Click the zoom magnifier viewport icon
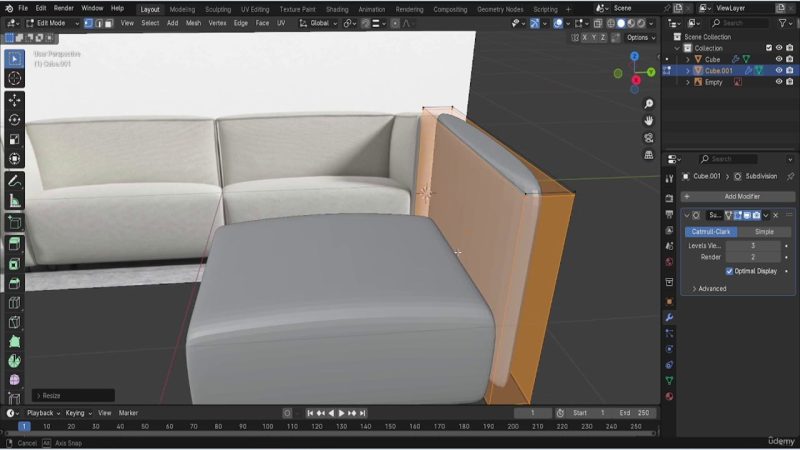Image resolution: width=800 pixels, height=450 pixels. tap(649, 104)
